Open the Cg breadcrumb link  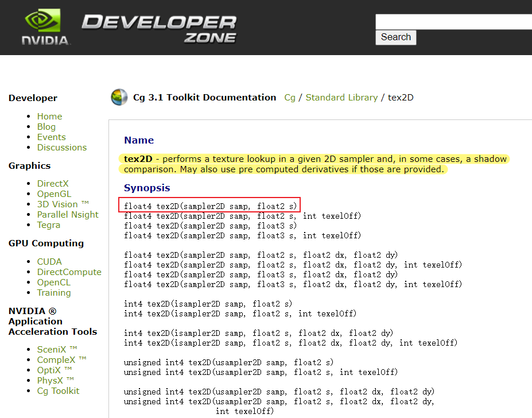289,98
